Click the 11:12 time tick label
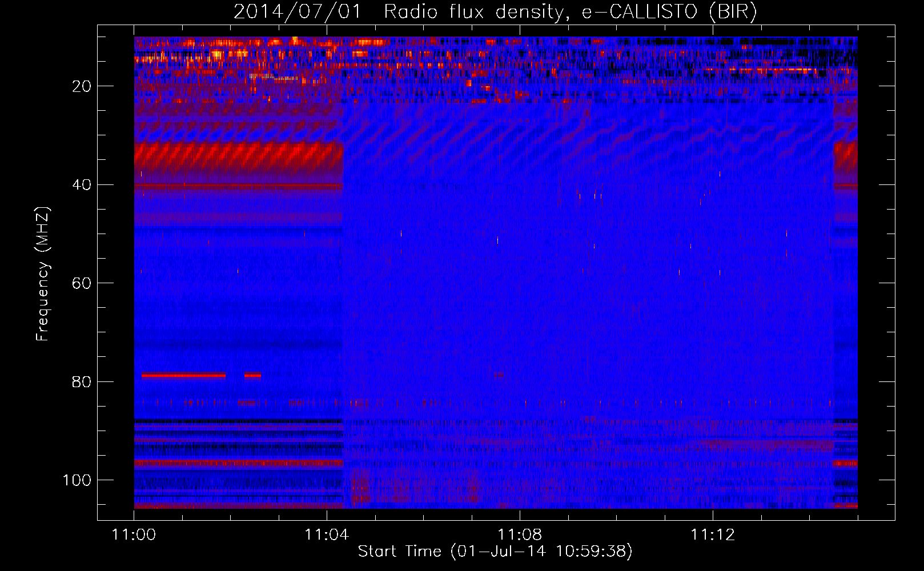 712,535
